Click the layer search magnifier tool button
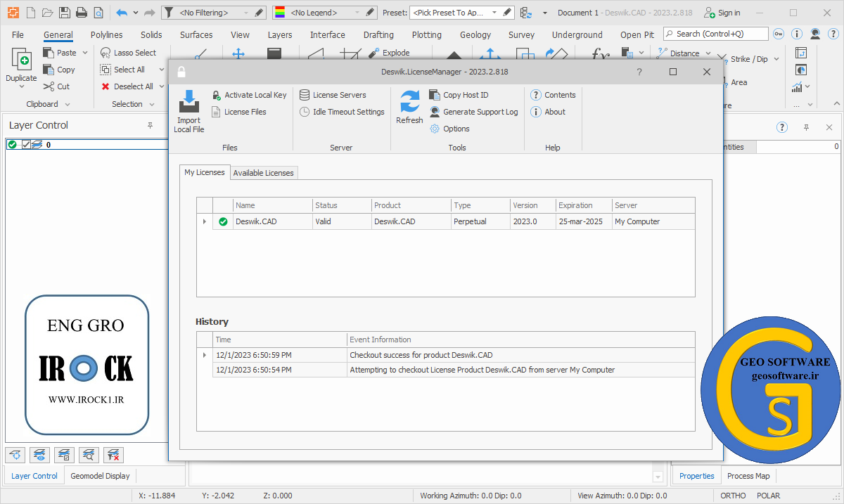The image size is (844, 504). 89,455
